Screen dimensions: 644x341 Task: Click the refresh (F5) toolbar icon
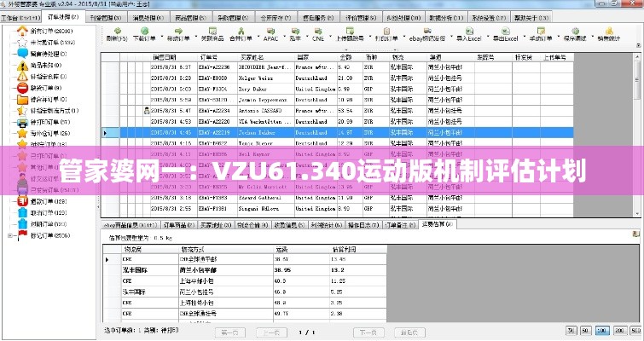click(117, 31)
